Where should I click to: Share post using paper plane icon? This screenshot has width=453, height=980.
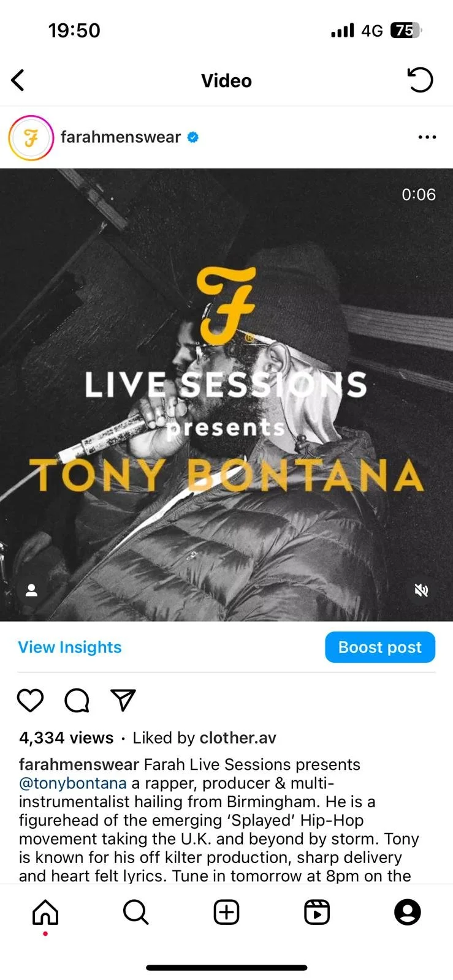123,700
